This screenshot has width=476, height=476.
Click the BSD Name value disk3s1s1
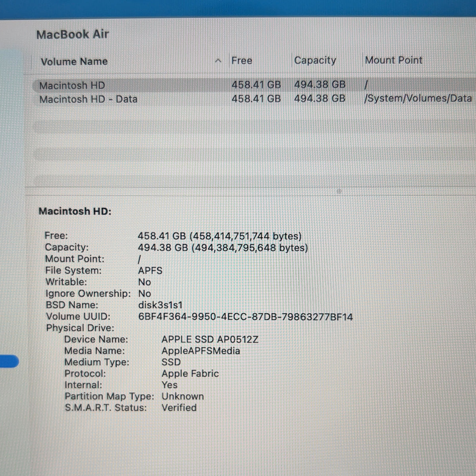(160, 305)
